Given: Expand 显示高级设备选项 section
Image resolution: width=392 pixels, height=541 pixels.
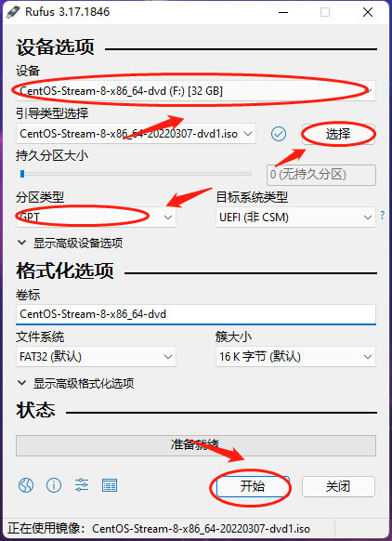Looking at the screenshot, I should (x=71, y=243).
